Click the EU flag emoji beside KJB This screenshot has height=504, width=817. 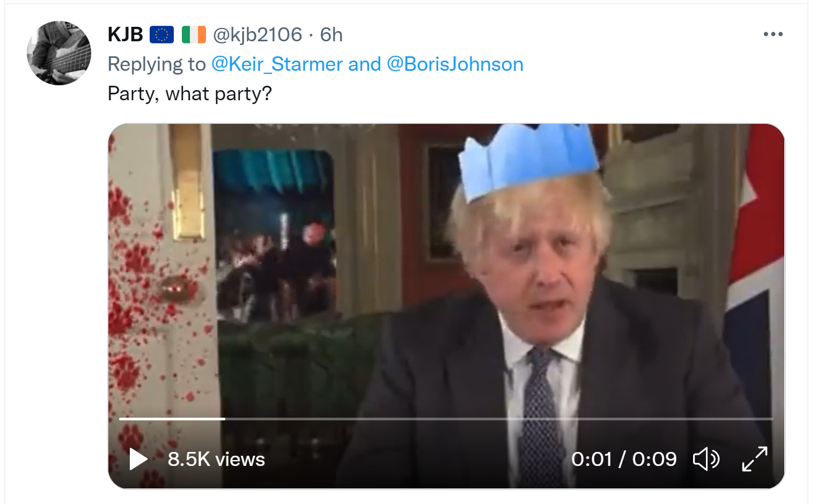[161, 35]
